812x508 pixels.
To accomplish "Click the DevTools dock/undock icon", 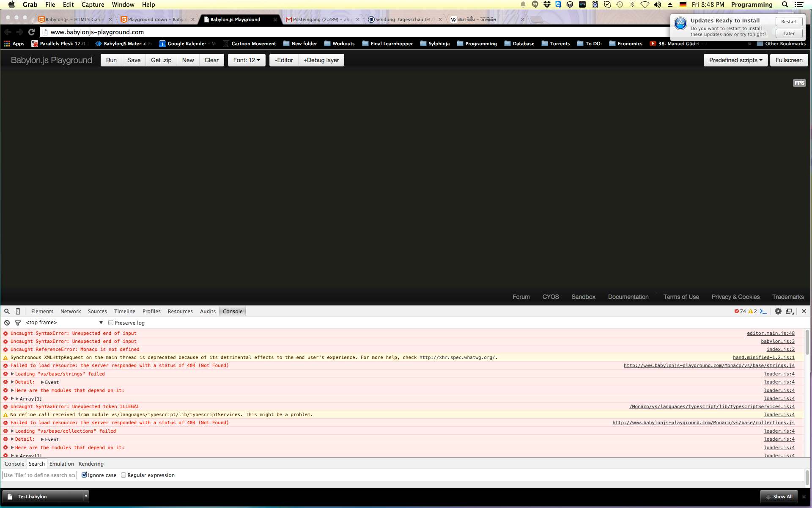I will (x=789, y=311).
